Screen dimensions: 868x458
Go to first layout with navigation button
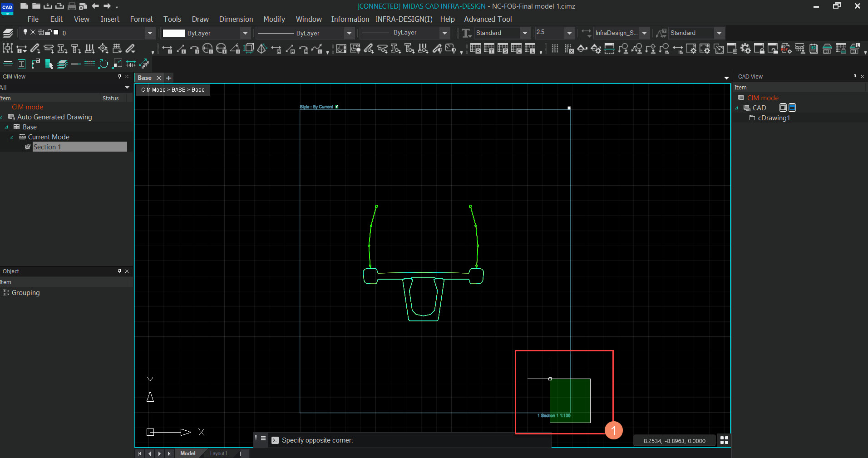pos(140,453)
